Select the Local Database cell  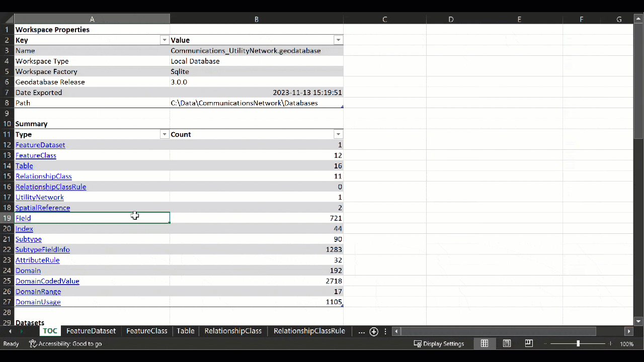(257, 61)
